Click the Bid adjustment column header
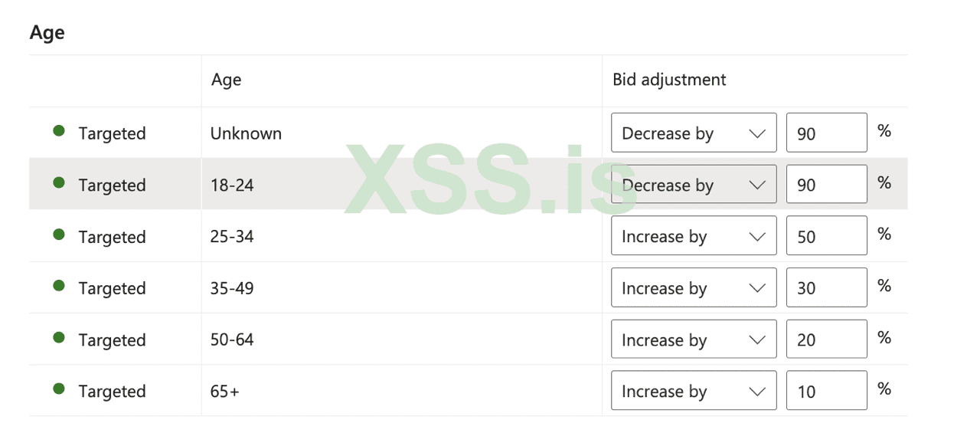 pyautogui.click(x=669, y=80)
